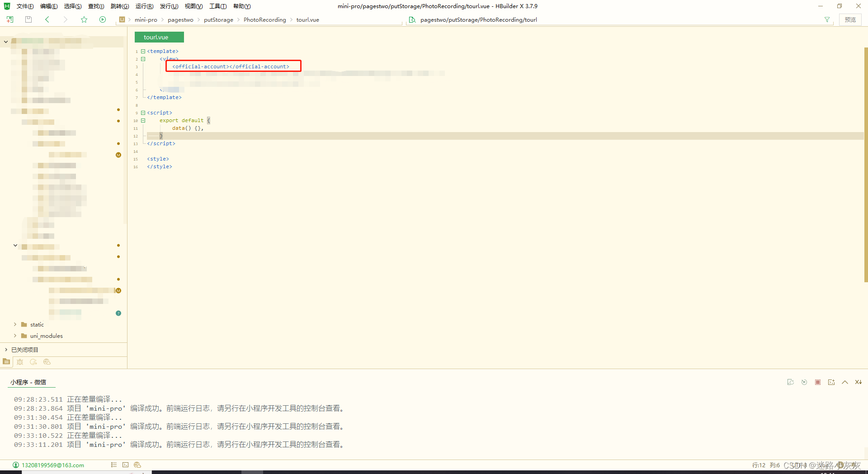
Task: Click the PhotoRecording breadcrumb
Action: [265, 20]
